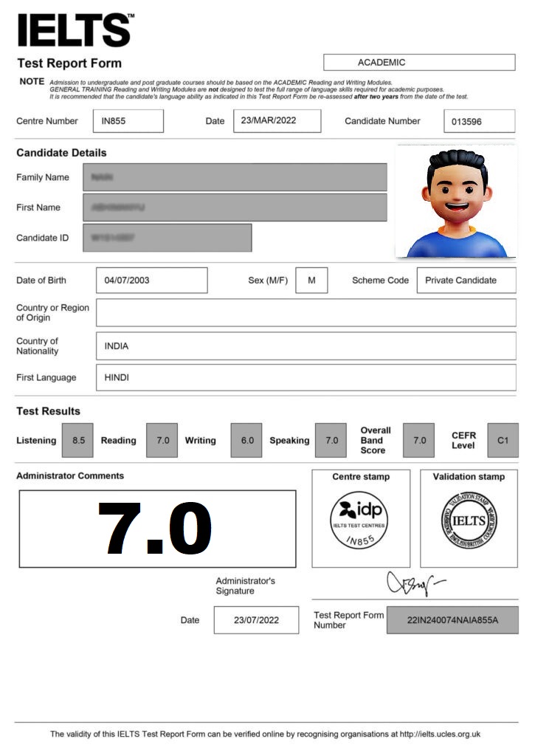Click the Candidate Number field 013596
This screenshot has height=756, width=535.
click(x=479, y=122)
